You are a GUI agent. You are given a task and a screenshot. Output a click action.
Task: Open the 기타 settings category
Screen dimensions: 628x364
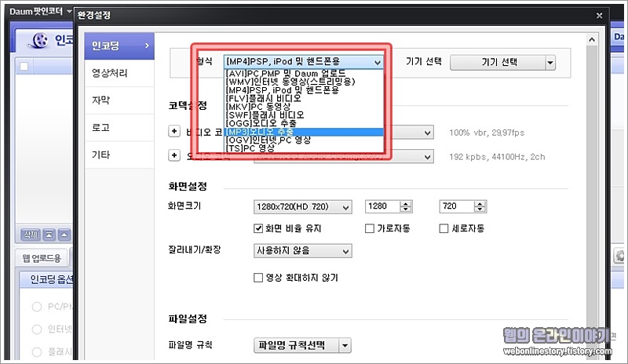pyautogui.click(x=119, y=155)
